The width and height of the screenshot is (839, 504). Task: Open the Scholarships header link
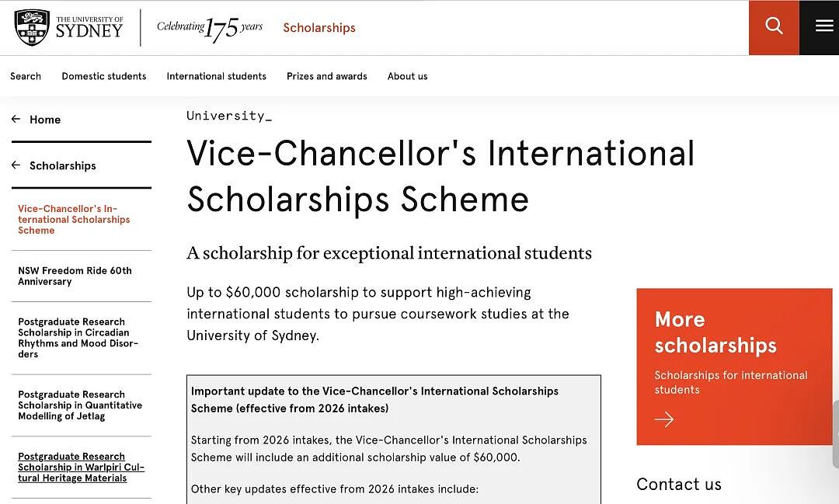[x=319, y=28]
